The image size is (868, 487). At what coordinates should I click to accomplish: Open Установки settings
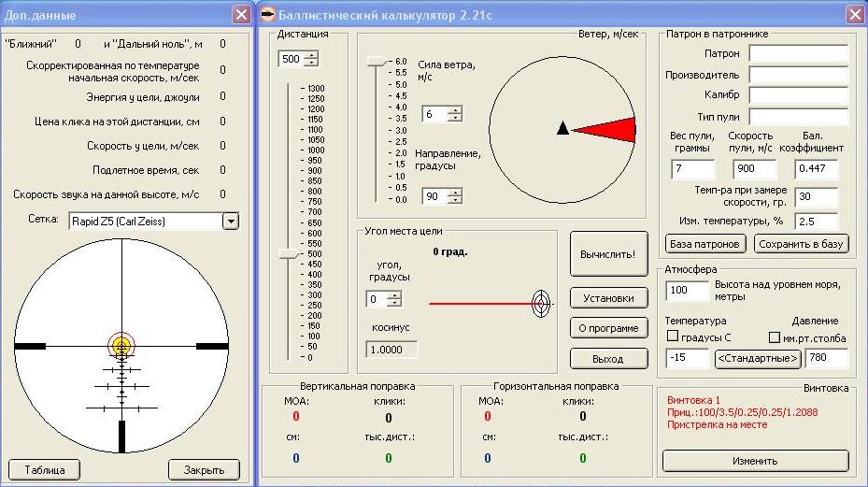pos(608,298)
